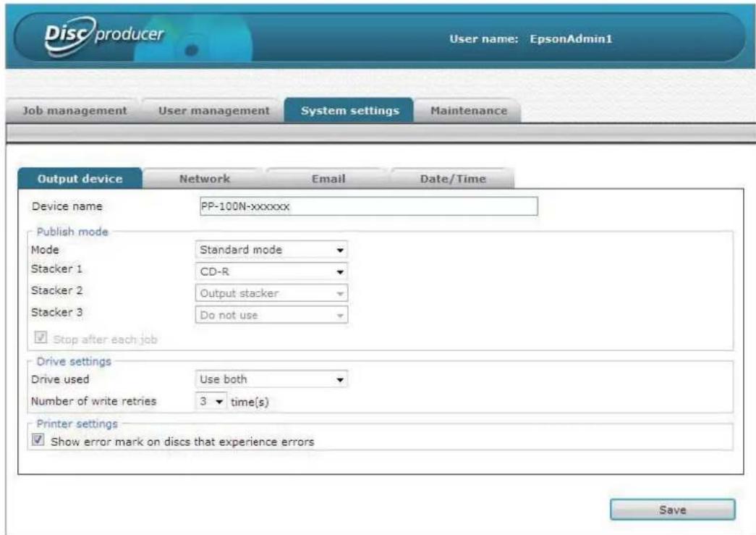The image size is (756, 535).
Task: Click the Stacker 3 label
Action: pos(56,312)
